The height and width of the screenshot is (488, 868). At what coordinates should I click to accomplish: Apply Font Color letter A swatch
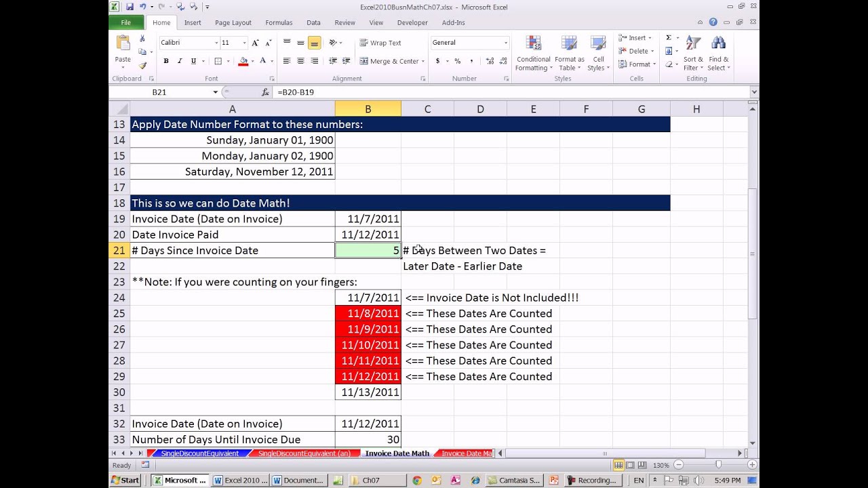263,61
